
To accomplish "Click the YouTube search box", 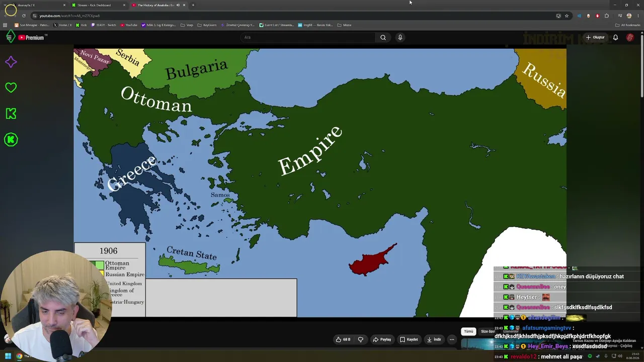I will click(x=308, y=37).
